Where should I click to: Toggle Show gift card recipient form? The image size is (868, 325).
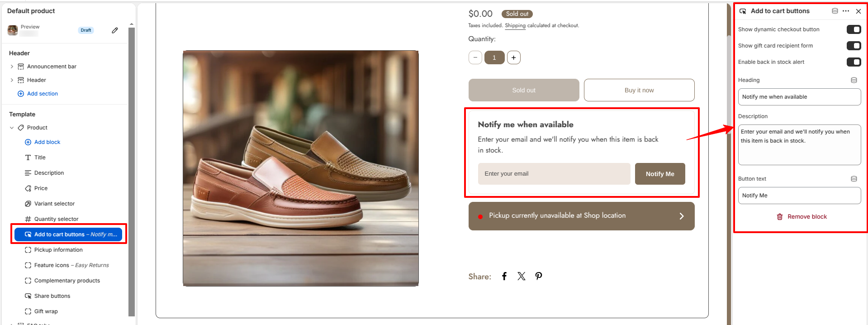click(854, 46)
